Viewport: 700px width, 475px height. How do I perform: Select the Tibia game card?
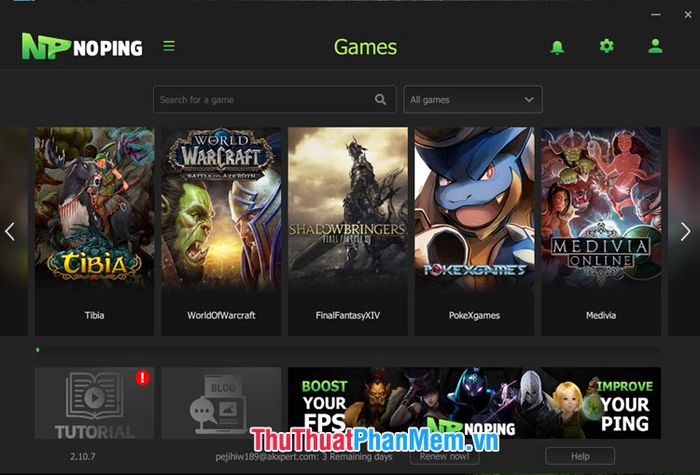pos(95,231)
